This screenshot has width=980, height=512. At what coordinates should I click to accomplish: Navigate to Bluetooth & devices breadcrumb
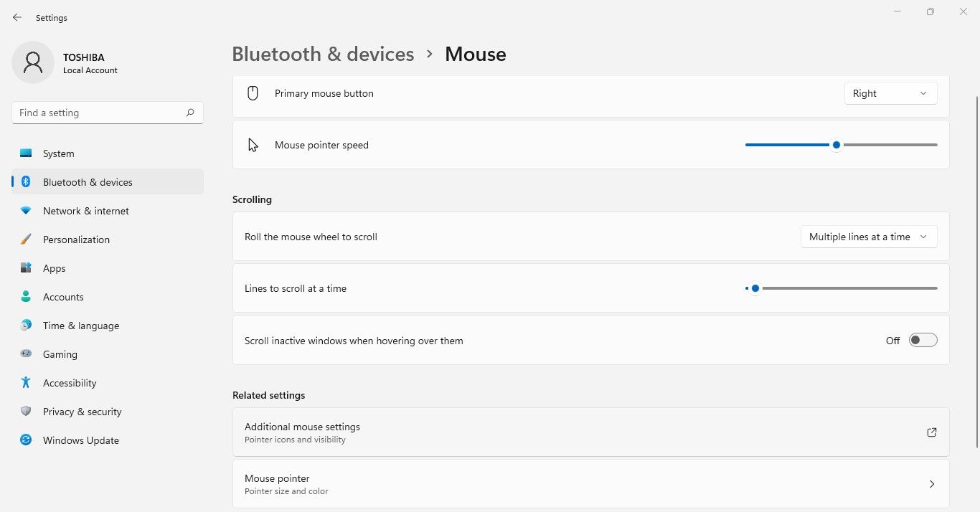[x=323, y=53]
